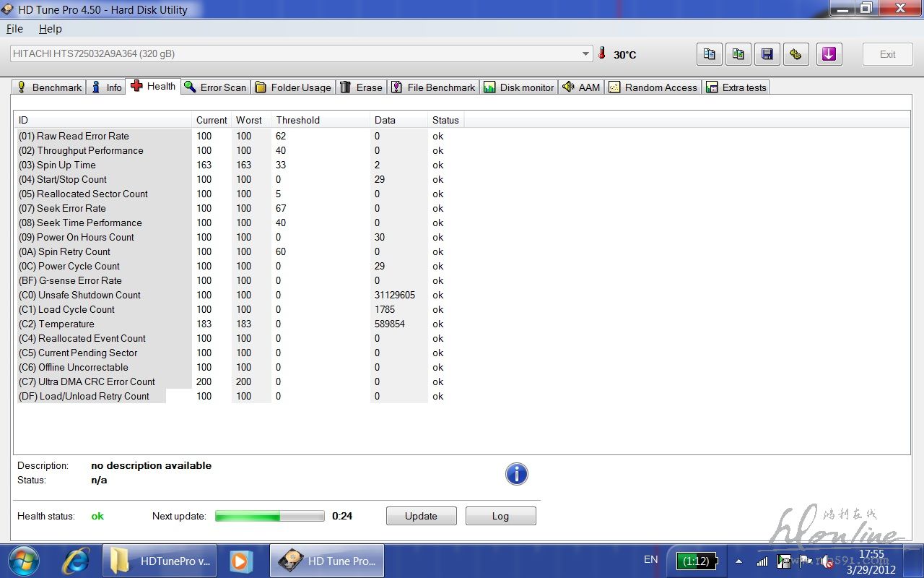Open the Windows Start menu orb

pyautogui.click(x=23, y=561)
